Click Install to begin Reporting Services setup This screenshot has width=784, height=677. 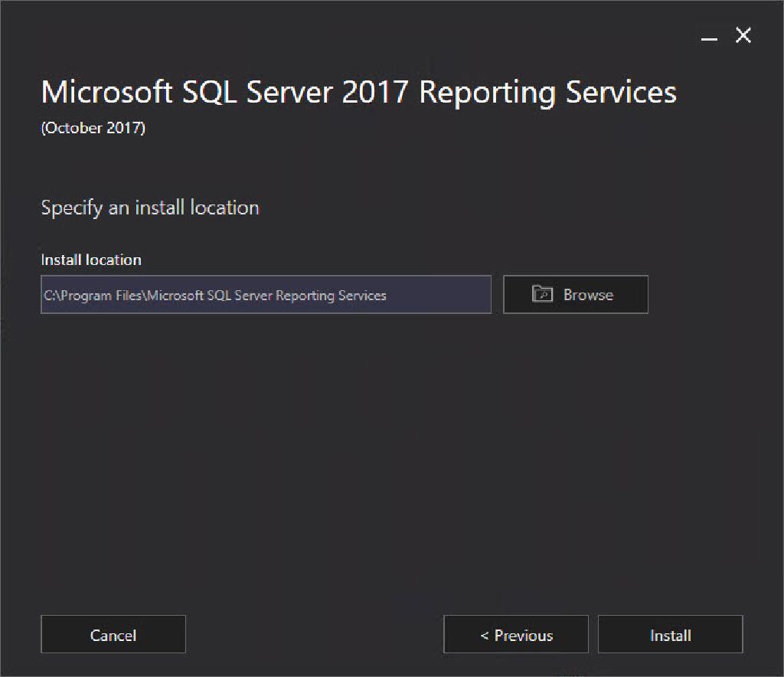(x=670, y=634)
